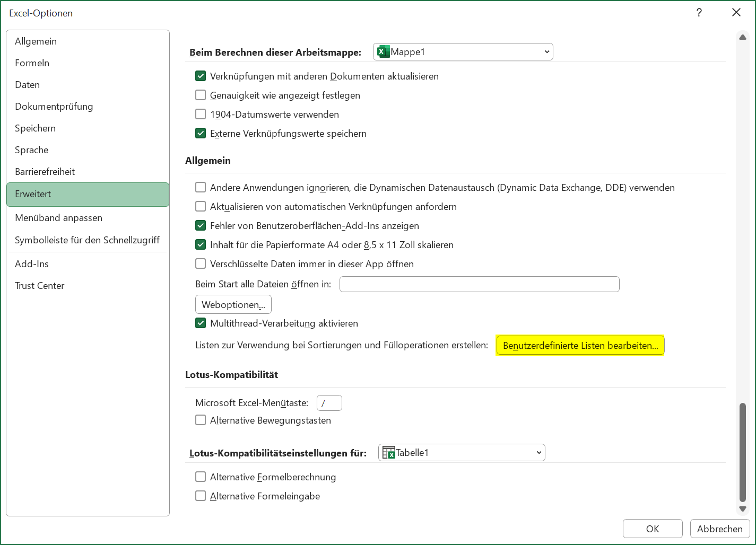
Task: Click the Microsoft Excel-Menütaste field
Action: point(329,403)
